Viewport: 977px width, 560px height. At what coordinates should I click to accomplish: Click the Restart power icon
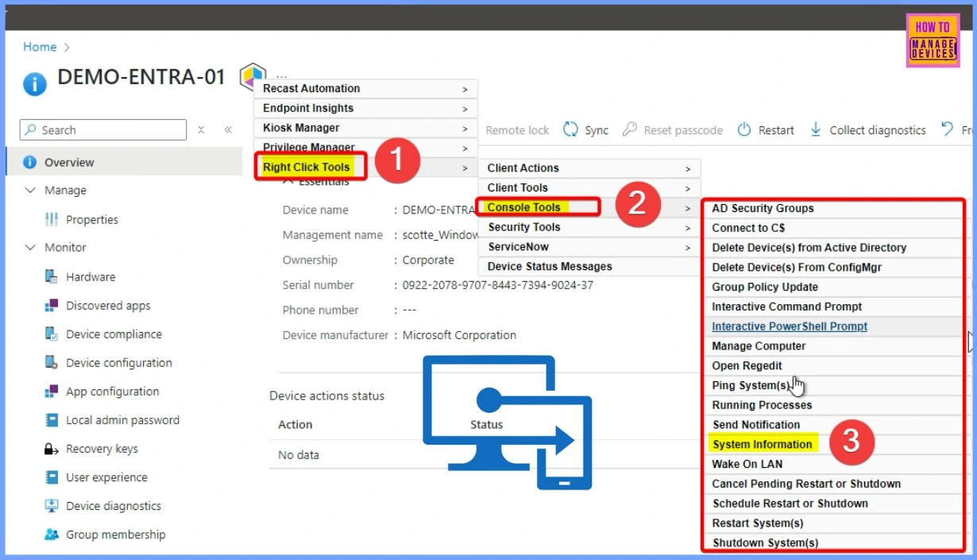744,129
